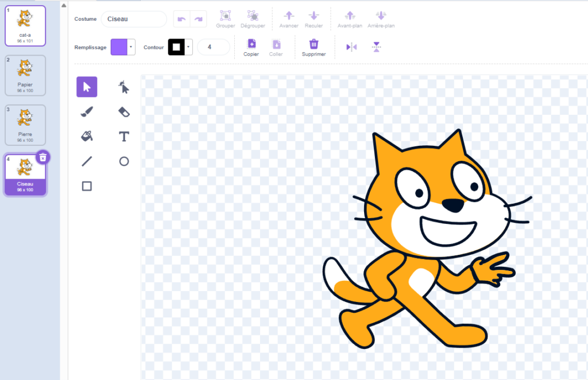This screenshot has height=380, width=588.
Task: Flip the costume vertically
Action: (377, 47)
